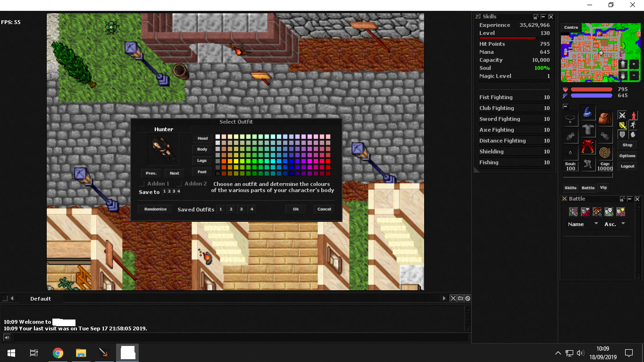Click the blue wizard hat head slot
The height and width of the screenshot is (362, 644).
[587, 112]
